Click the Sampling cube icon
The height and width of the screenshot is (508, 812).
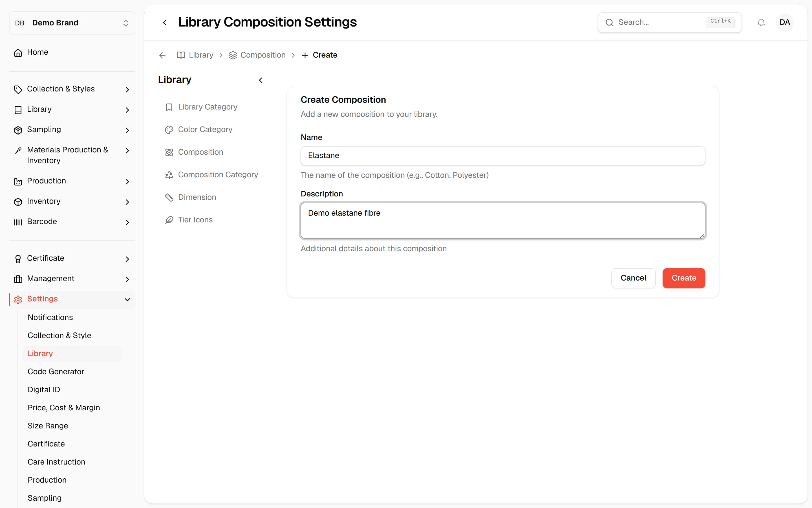(x=18, y=130)
